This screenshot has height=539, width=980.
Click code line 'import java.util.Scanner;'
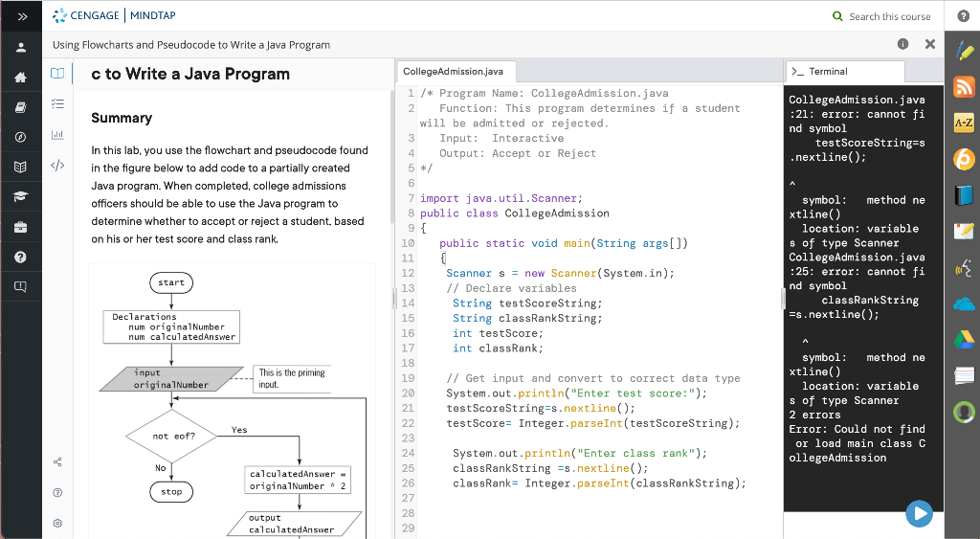(x=501, y=198)
